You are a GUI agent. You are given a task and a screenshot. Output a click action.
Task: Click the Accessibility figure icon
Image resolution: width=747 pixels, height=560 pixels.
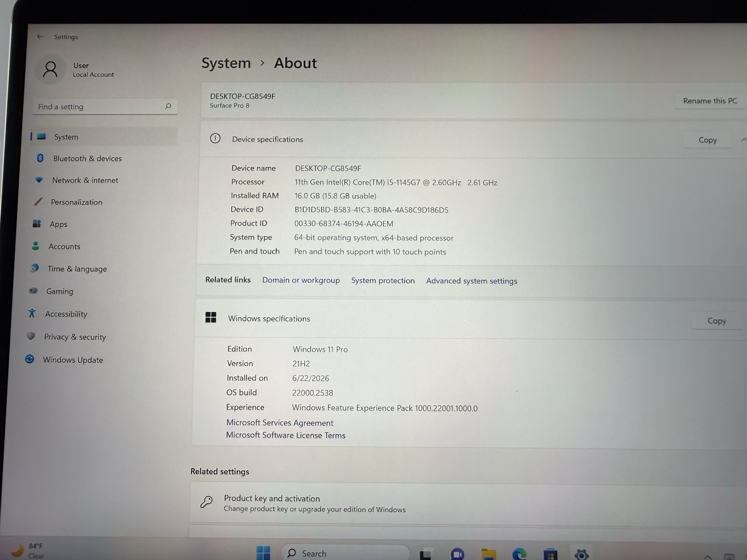pyautogui.click(x=32, y=313)
